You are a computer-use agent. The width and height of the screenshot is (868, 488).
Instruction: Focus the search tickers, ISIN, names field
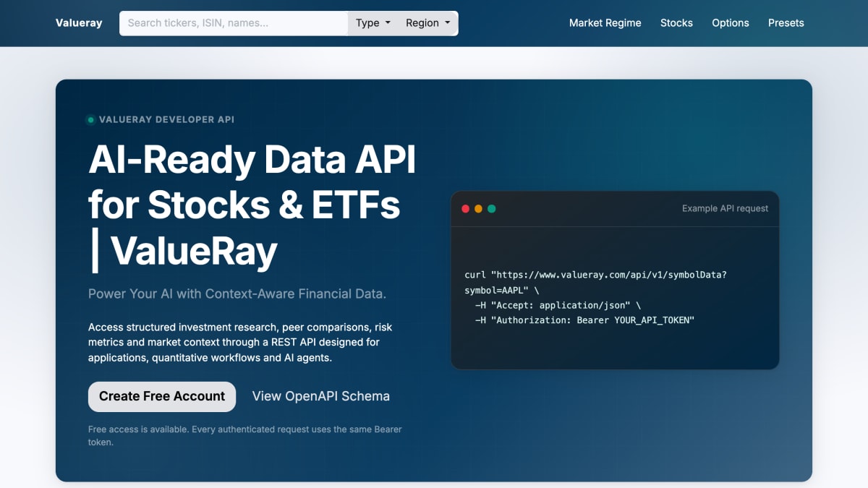tap(234, 23)
